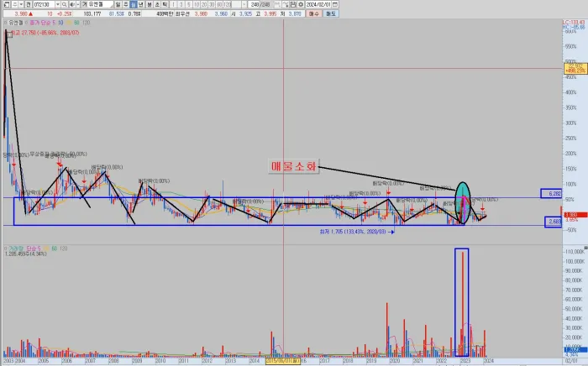The height and width of the screenshot is (366, 588).
Task: Click the magnifier stock search icon
Action: point(65,4)
